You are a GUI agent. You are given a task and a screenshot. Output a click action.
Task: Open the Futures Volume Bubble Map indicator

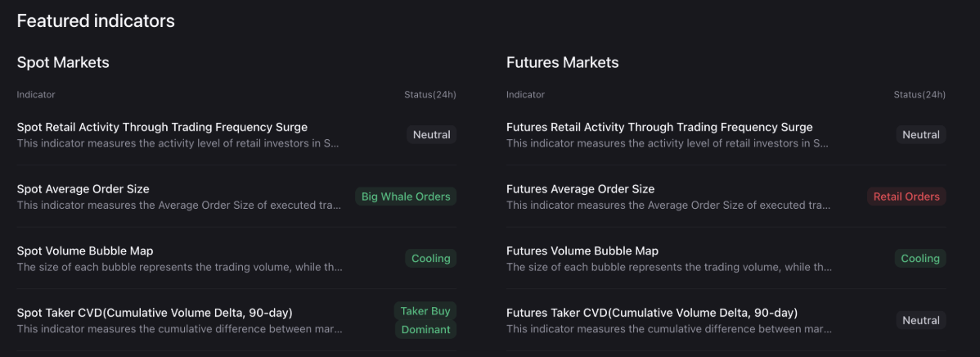[582, 251]
